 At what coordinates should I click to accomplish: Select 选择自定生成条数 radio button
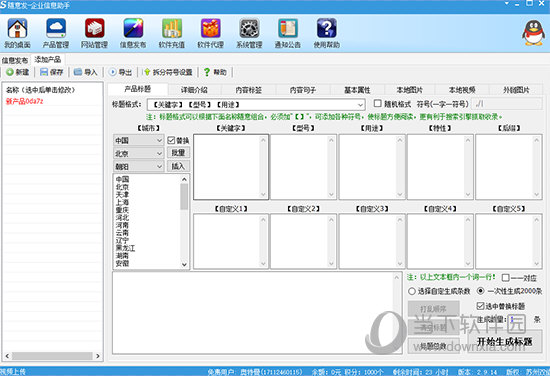[x=412, y=291]
